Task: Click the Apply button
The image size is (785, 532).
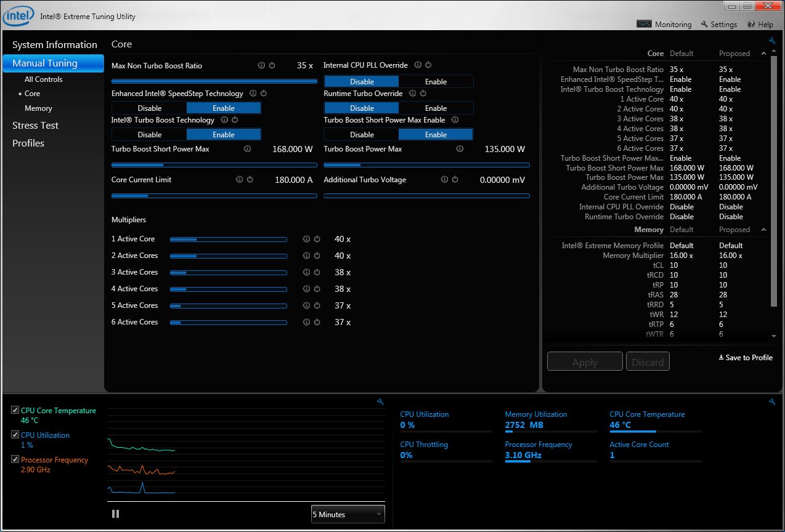Action: pyautogui.click(x=585, y=362)
